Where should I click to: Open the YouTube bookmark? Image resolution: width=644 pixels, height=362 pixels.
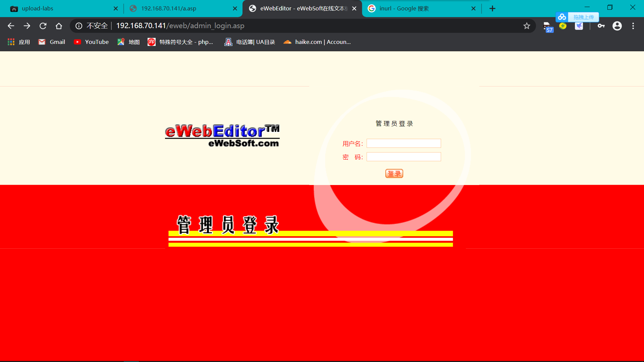[91, 42]
